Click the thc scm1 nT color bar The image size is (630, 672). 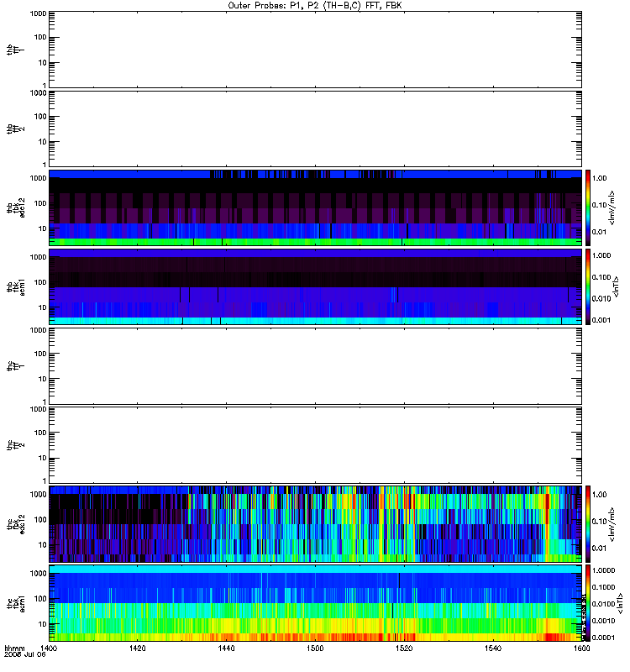[x=588, y=603]
